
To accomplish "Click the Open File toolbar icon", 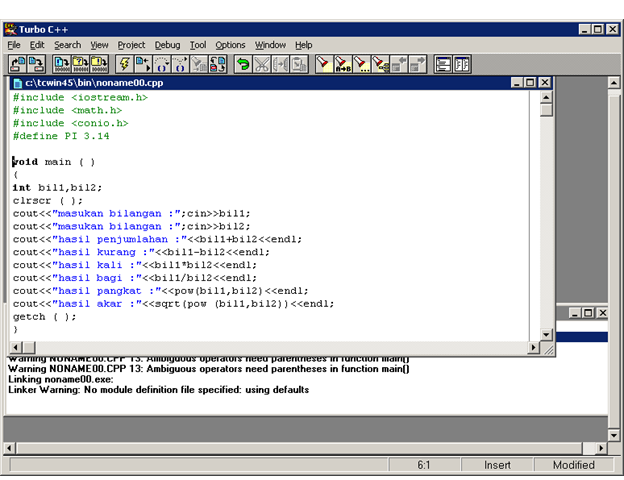I will click(17, 64).
